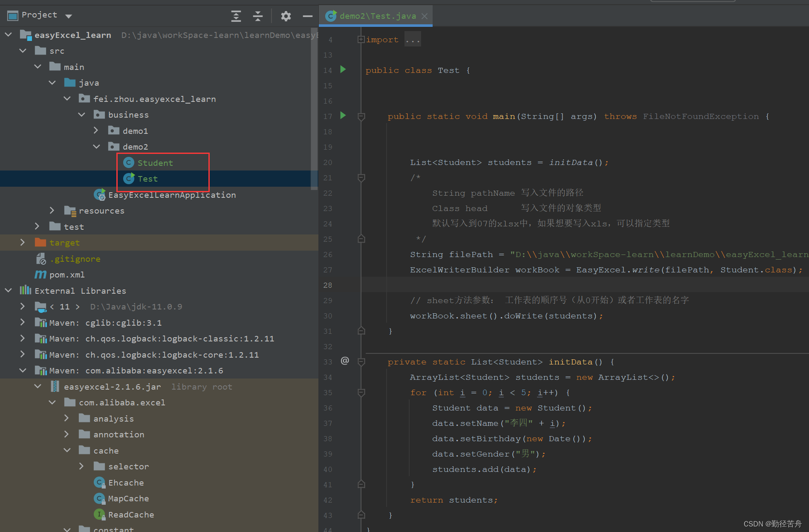Expand the JDK 11 library node

pyautogui.click(x=23, y=306)
